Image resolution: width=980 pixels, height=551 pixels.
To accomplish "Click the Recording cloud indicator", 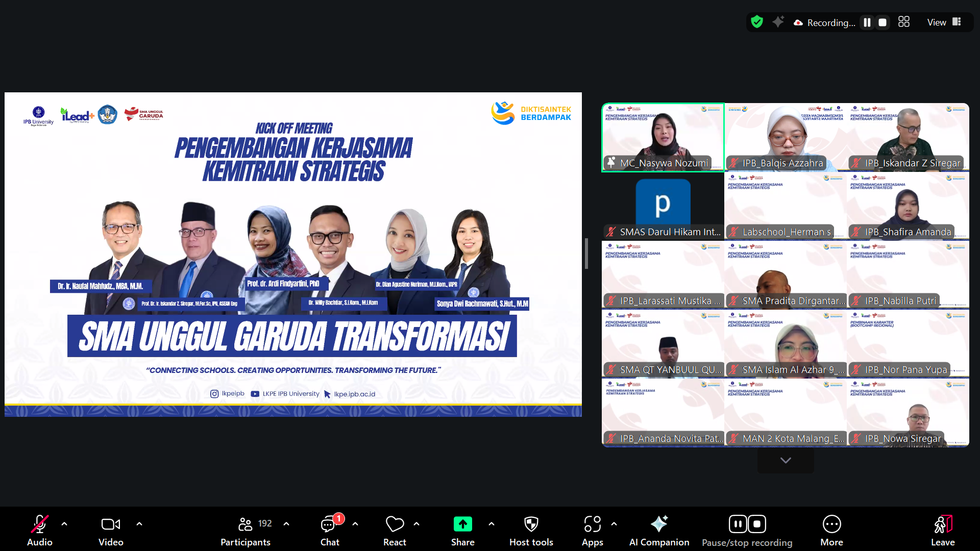I will coord(798,22).
